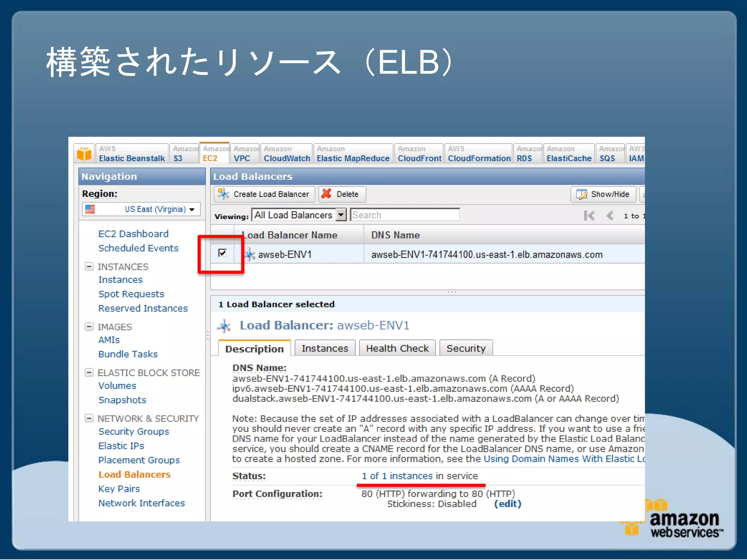The width and height of the screenshot is (747, 560).
Task: Open Instances in navigation
Action: point(120,280)
